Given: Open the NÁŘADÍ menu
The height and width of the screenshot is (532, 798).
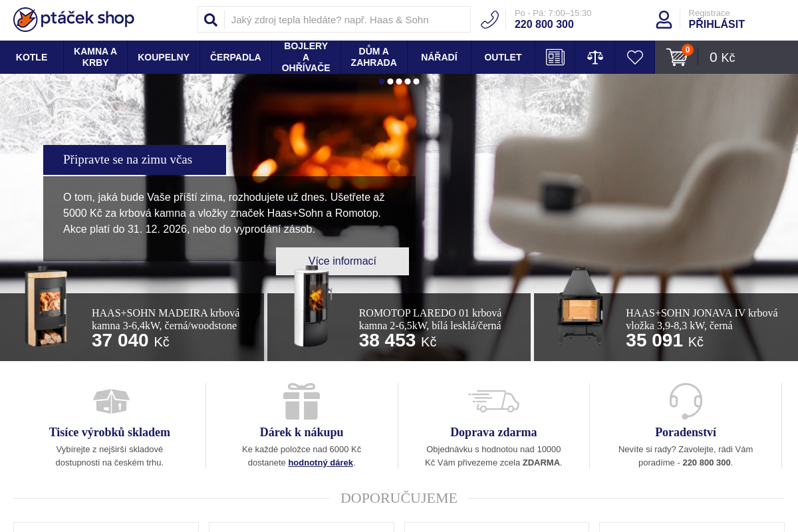Looking at the screenshot, I should tap(439, 57).
